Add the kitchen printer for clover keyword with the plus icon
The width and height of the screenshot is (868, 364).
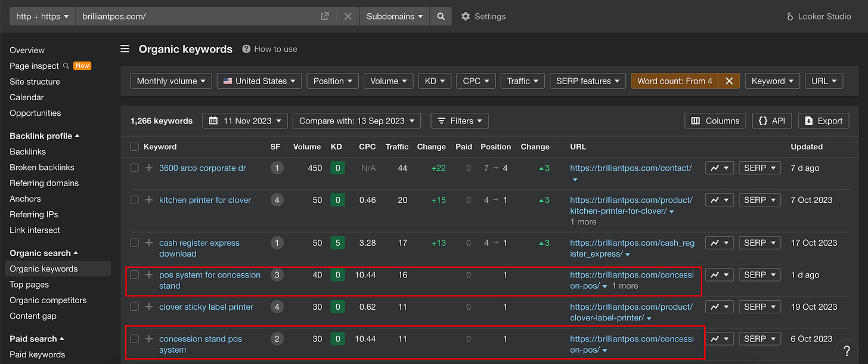(149, 200)
